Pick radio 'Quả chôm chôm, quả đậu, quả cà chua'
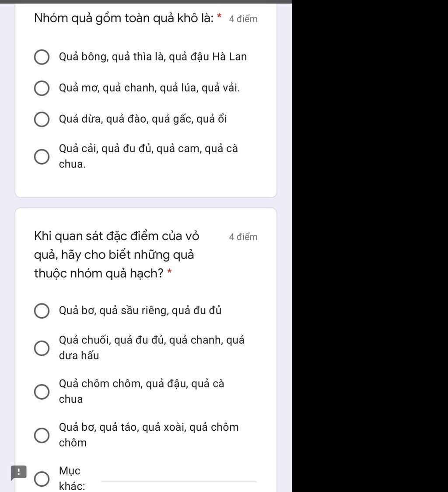Viewport: 448px width, 492px height. click(x=42, y=392)
